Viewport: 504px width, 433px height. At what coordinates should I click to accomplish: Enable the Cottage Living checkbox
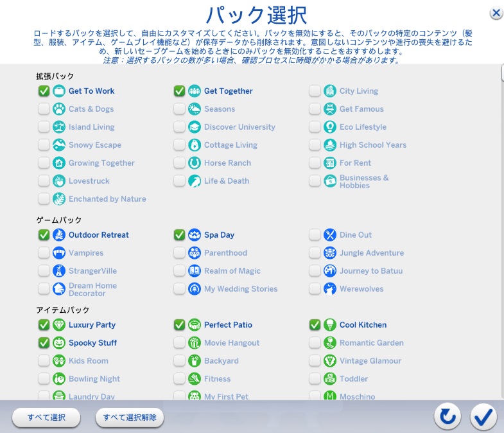(x=179, y=145)
